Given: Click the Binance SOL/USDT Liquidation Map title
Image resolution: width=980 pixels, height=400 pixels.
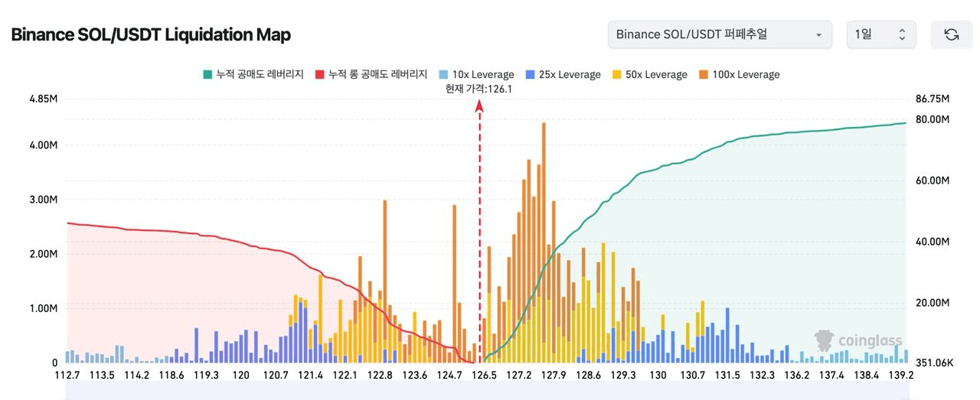Looking at the screenshot, I should click(x=151, y=34).
